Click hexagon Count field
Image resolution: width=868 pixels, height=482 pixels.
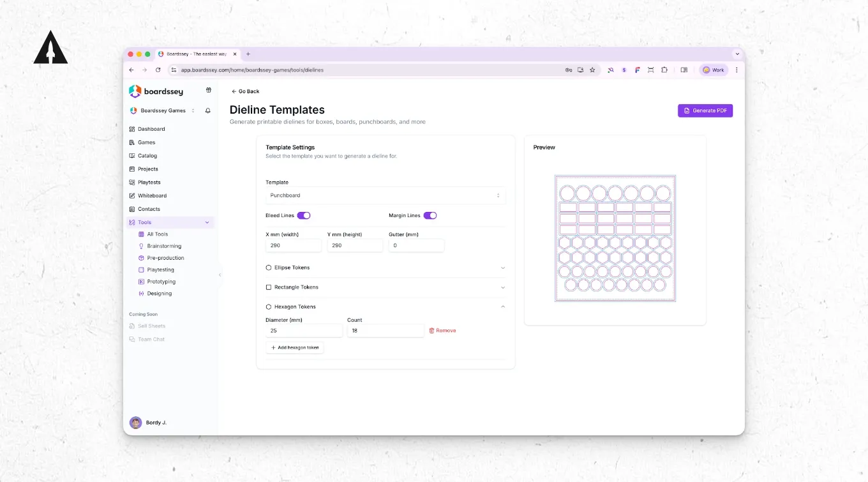385,331
